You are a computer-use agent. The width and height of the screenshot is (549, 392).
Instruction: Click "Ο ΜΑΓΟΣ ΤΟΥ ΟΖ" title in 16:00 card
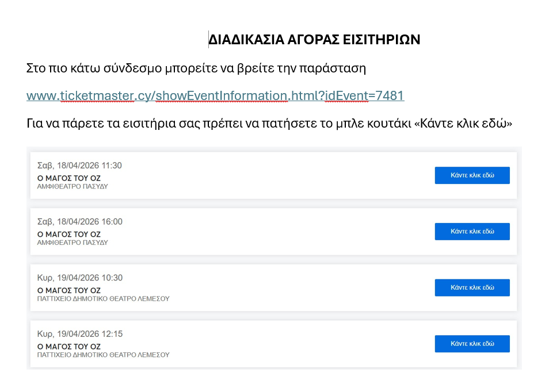click(69, 235)
